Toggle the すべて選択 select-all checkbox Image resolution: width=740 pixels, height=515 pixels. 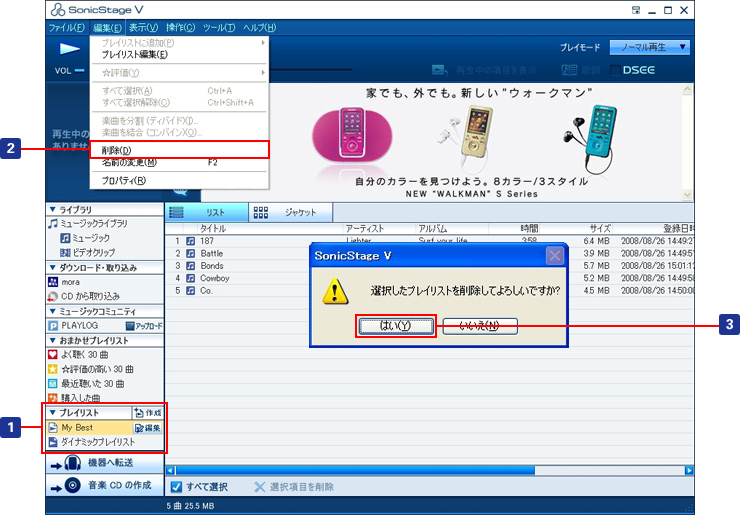click(175, 487)
